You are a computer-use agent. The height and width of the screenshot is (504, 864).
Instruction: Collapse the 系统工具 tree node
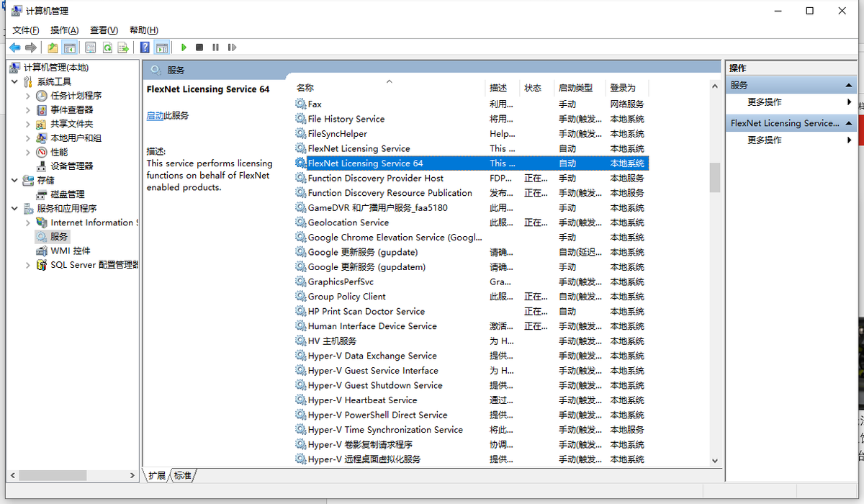(x=15, y=82)
